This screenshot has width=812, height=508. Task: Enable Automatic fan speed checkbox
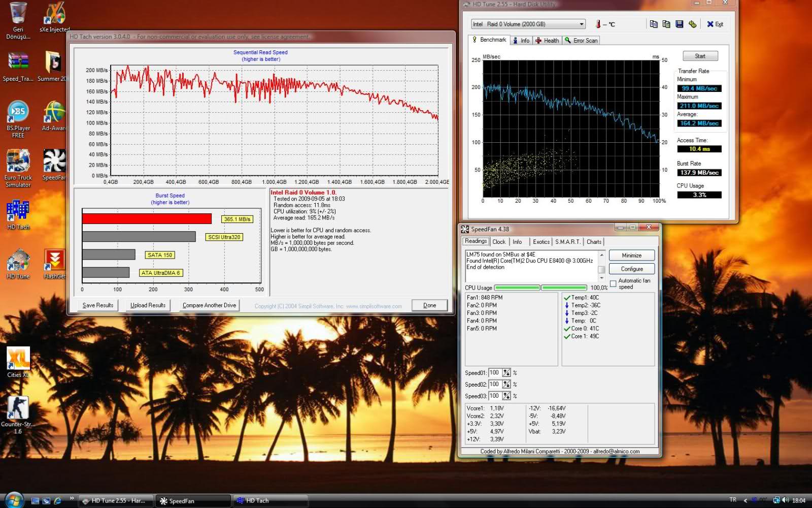[613, 284]
